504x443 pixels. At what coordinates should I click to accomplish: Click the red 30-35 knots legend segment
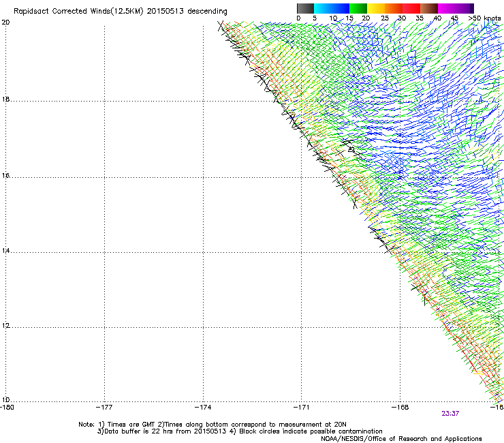411,8
